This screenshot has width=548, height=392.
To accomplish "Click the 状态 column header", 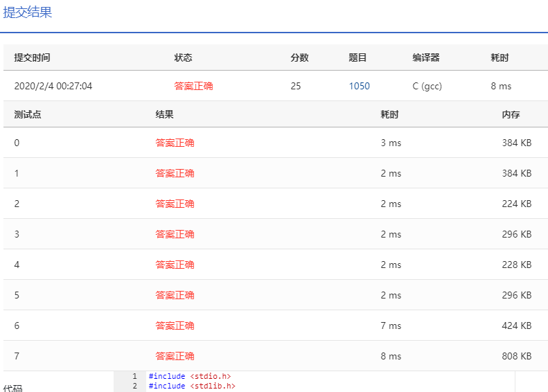I will (184, 57).
